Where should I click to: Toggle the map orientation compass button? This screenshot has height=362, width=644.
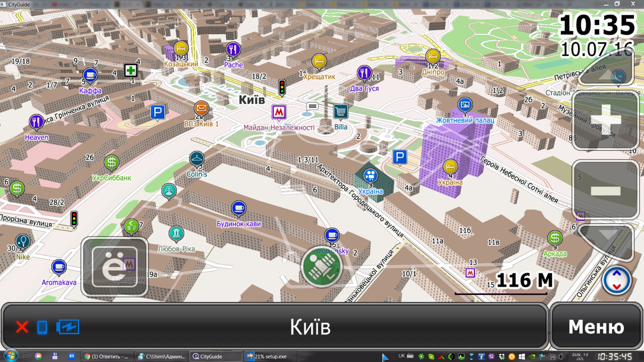pyautogui.click(x=616, y=280)
